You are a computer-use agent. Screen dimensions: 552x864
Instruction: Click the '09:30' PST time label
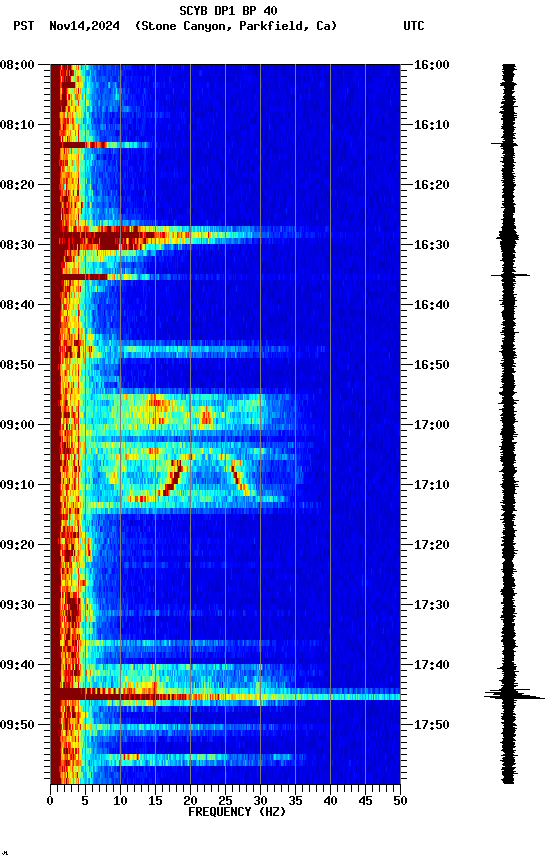tap(17, 606)
